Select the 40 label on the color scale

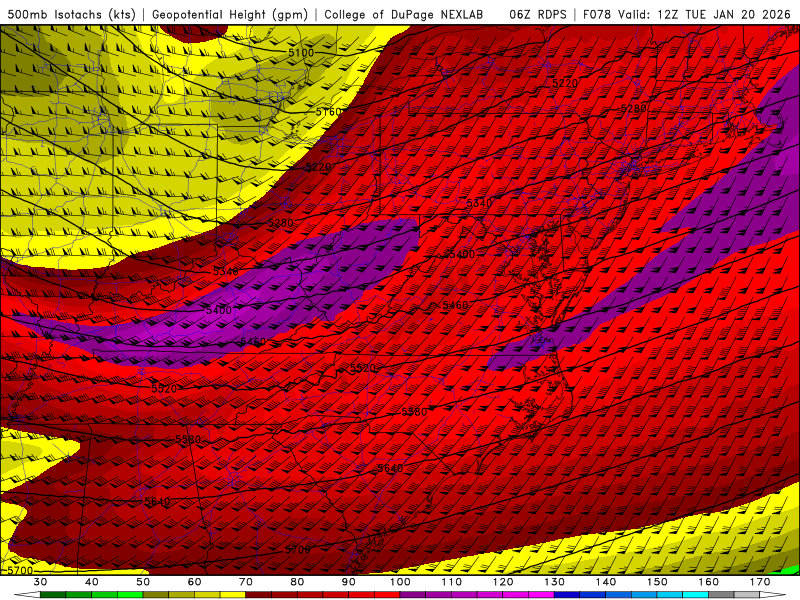pyautogui.click(x=92, y=582)
